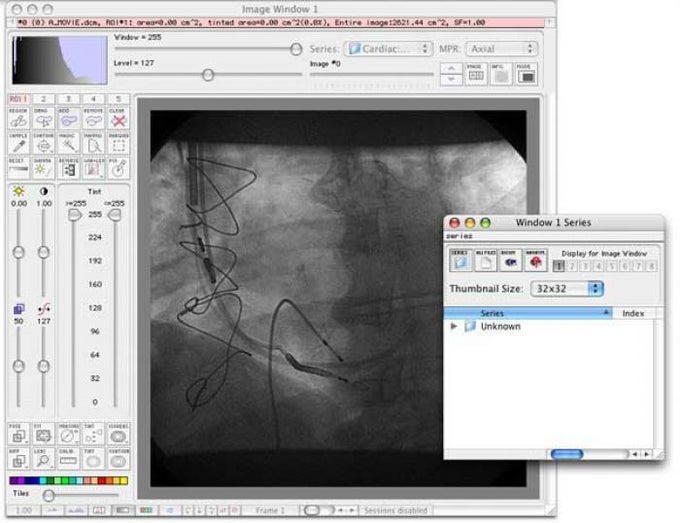Screen dimensions: 680x523
Task: Toggle display for image window 3
Action: (585, 266)
